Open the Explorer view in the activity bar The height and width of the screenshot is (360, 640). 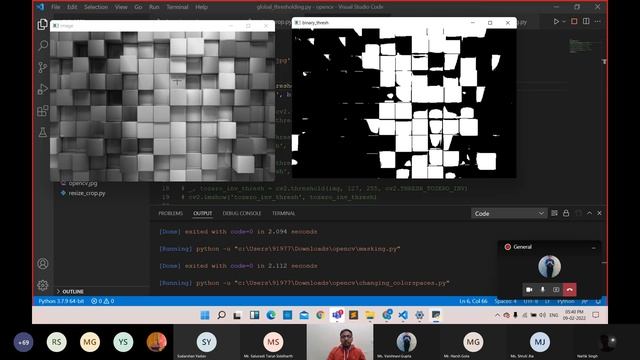coord(42,24)
